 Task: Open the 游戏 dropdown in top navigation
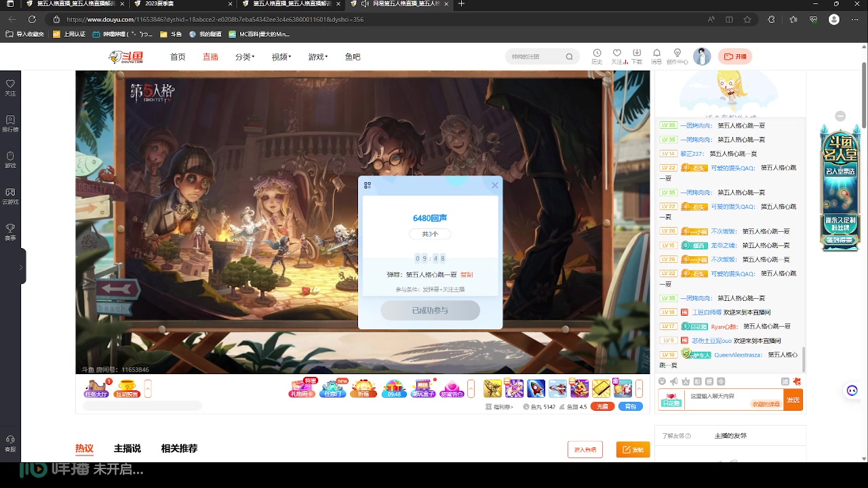click(317, 57)
